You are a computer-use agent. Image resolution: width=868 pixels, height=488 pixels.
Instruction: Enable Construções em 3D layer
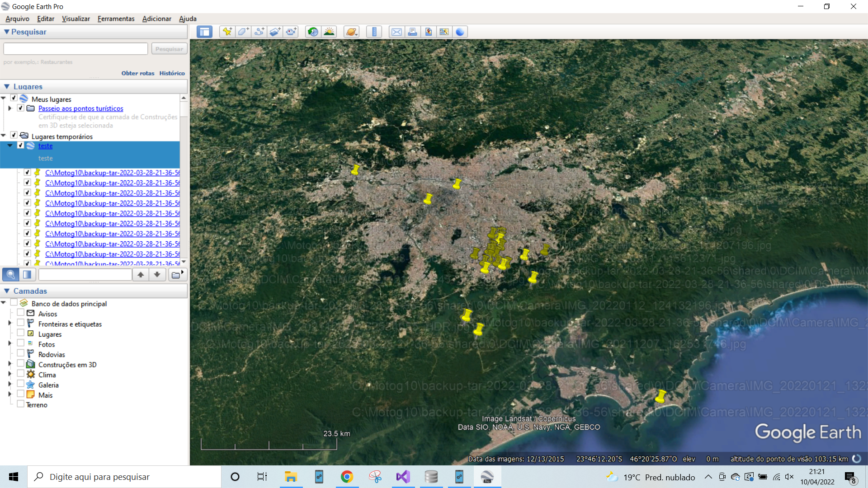(20, 363)
